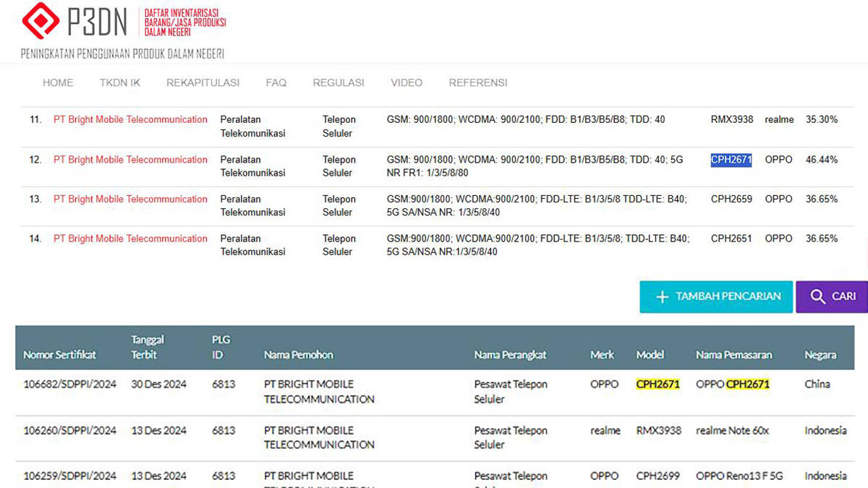Open the VIDEO menu item

click(407, 82)
